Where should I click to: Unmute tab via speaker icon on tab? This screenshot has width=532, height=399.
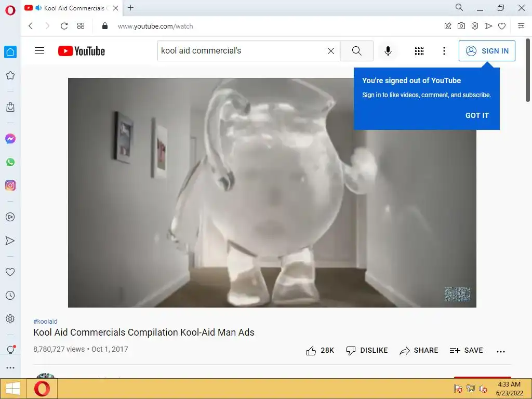(x=38, y=8)
